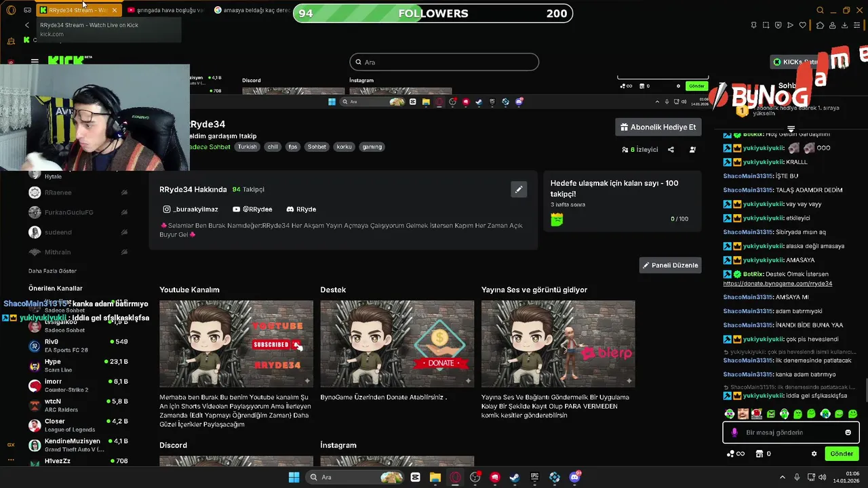Open Youtube Kanalım panel thumbnail
This screenshot has height=488, width=868.
point(236,344)
